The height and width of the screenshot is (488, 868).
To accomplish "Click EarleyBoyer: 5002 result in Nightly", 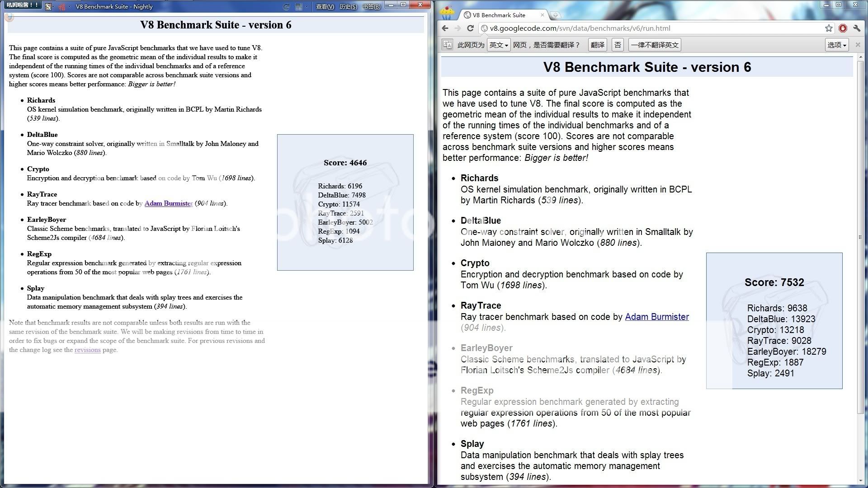I will [345, 222].
